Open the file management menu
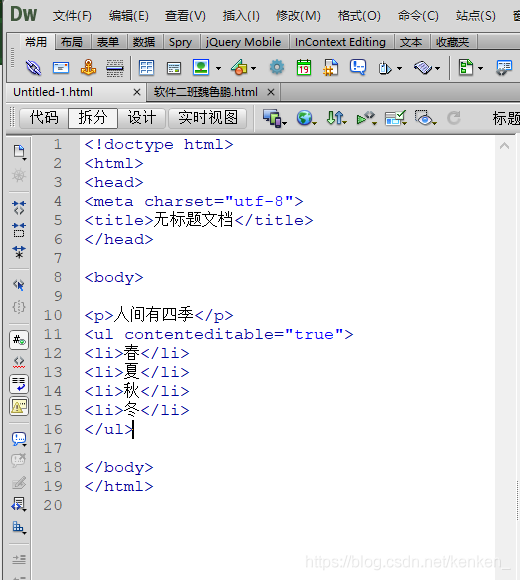This screenshot has height=580, width=520. tap(336, 118)
